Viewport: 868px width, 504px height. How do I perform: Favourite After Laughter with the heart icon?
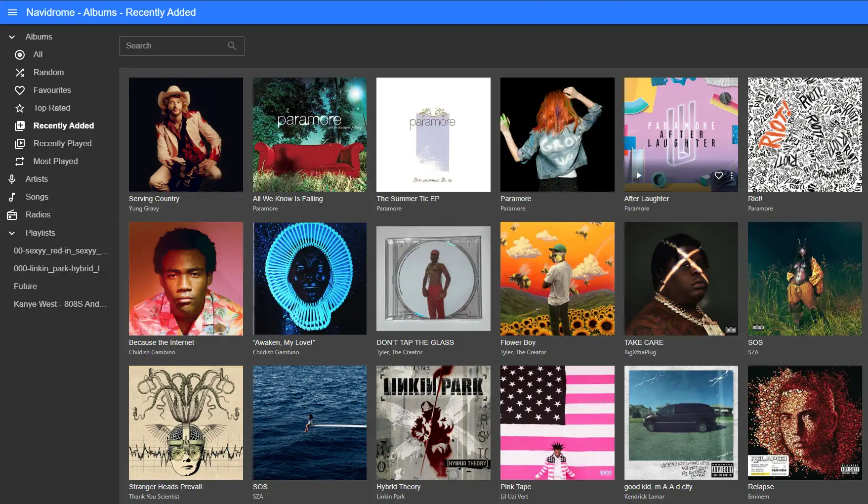[718, 175]
